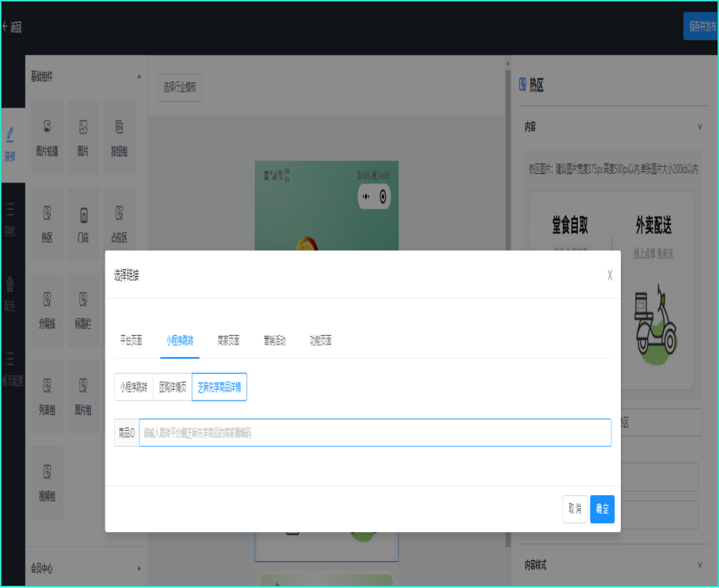Choose the 热区 hotspot component icon
Screen dimensions: 719x588
[x=47, y=215]
